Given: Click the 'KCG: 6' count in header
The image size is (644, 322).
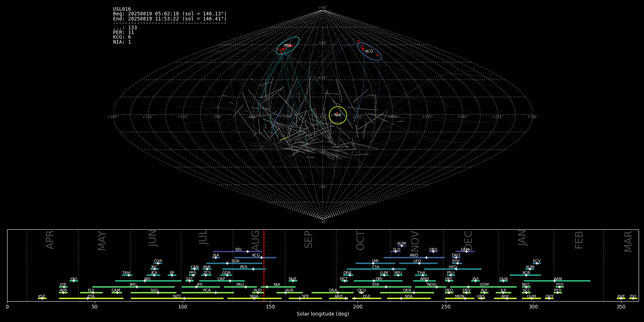Looking at the screenshot, I should pyautogui.click(x=122, y=37).
